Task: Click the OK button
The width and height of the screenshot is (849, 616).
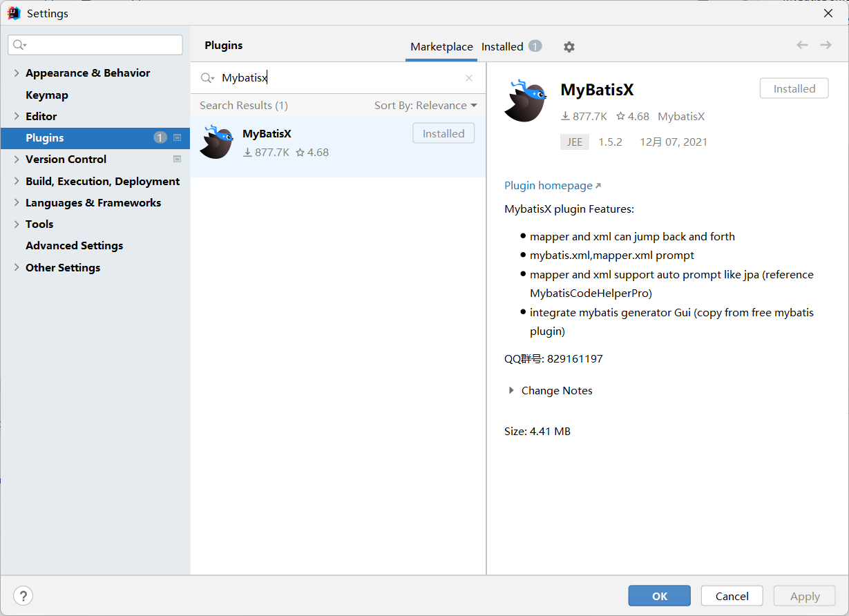Action: click(660, 596)
